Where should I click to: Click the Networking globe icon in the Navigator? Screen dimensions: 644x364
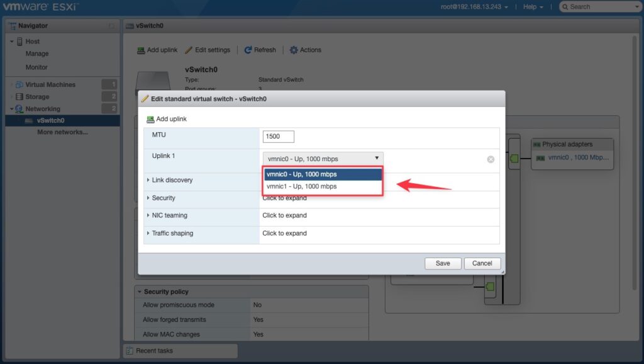click(19, 109)
